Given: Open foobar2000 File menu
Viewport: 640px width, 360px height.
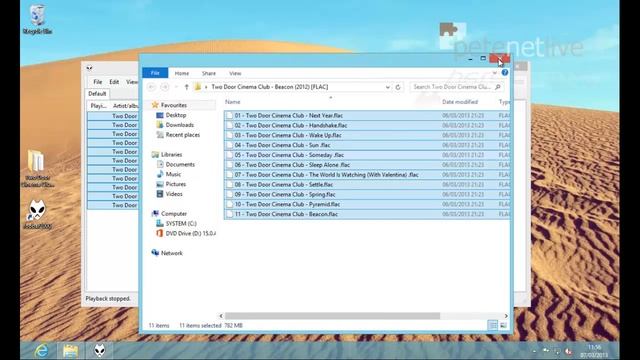Looking at the screenshot, I should (98, 82).
